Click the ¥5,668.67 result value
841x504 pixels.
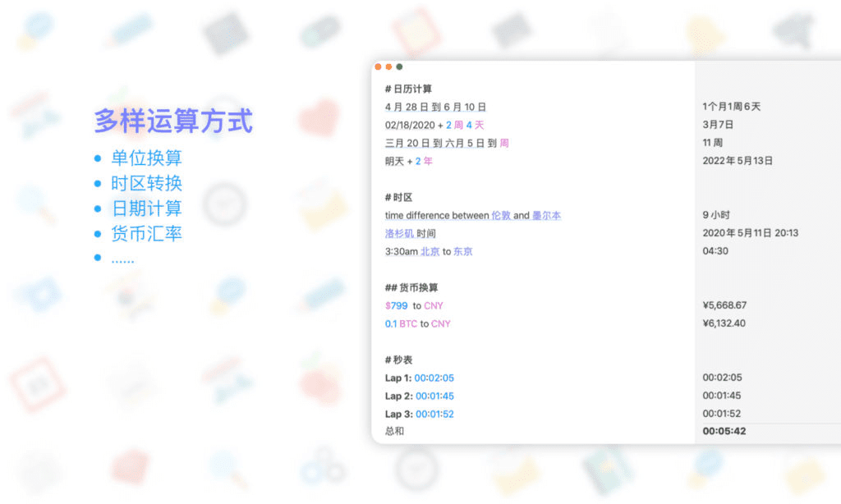(x=724, y=306)
